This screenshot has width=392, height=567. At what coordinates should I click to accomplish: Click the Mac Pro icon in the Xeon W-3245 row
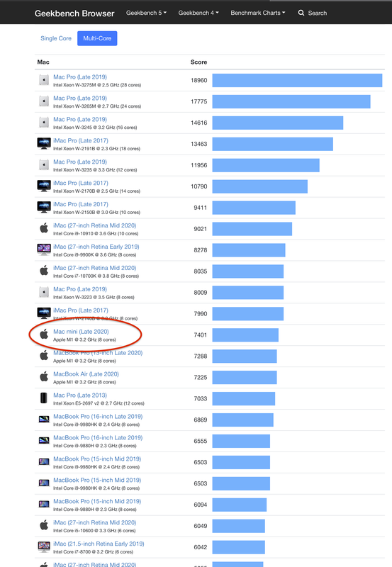click(44, 123)
